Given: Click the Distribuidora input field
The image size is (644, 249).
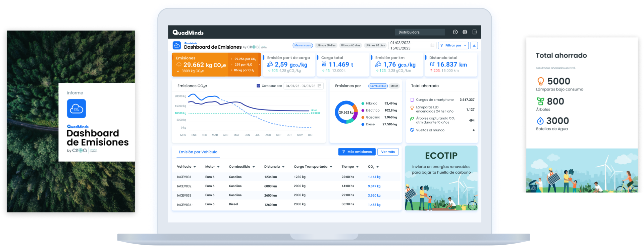Looking at the screenshot, I should click(420, 32).
